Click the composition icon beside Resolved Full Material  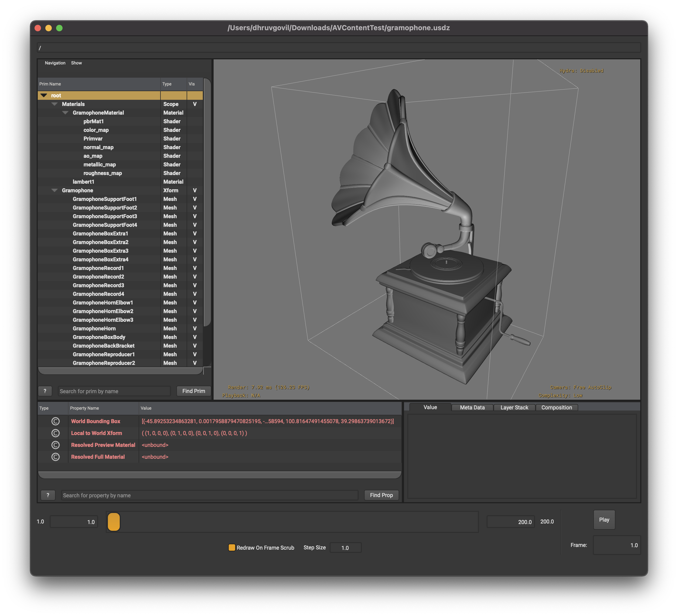(x=56, y=457)
